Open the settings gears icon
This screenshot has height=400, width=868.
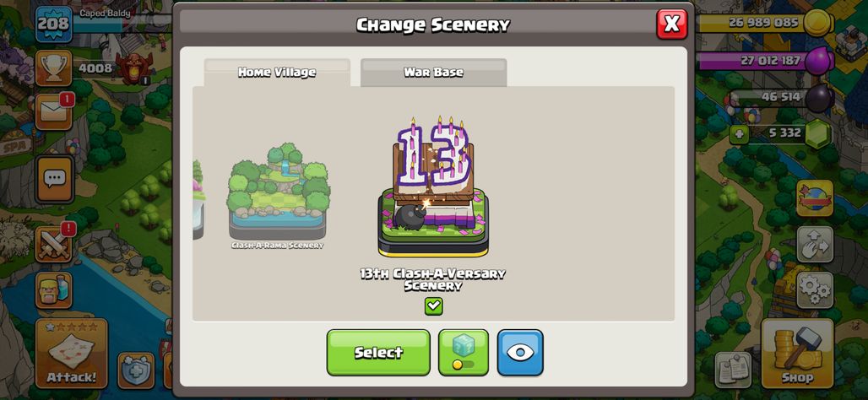815,290
